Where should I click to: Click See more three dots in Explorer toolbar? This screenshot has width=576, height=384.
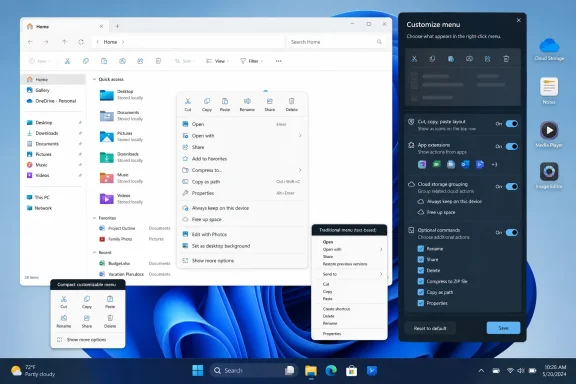click(x=278, y=61)
